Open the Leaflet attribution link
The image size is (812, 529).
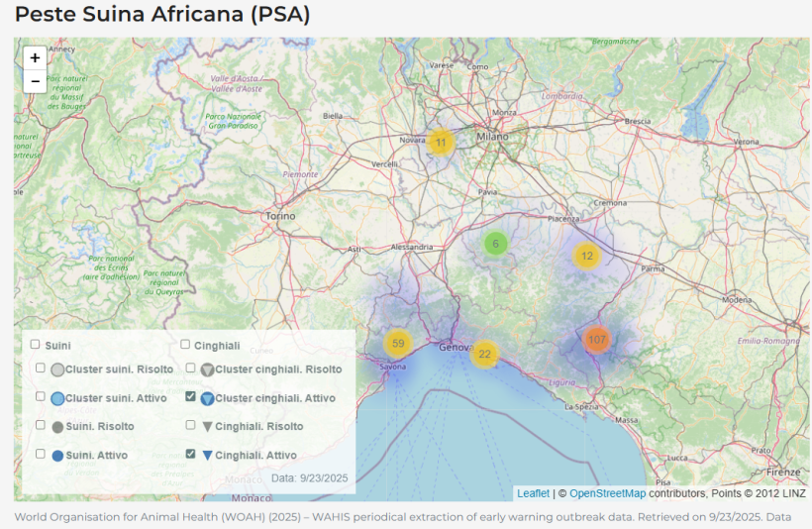coord(533,493)
